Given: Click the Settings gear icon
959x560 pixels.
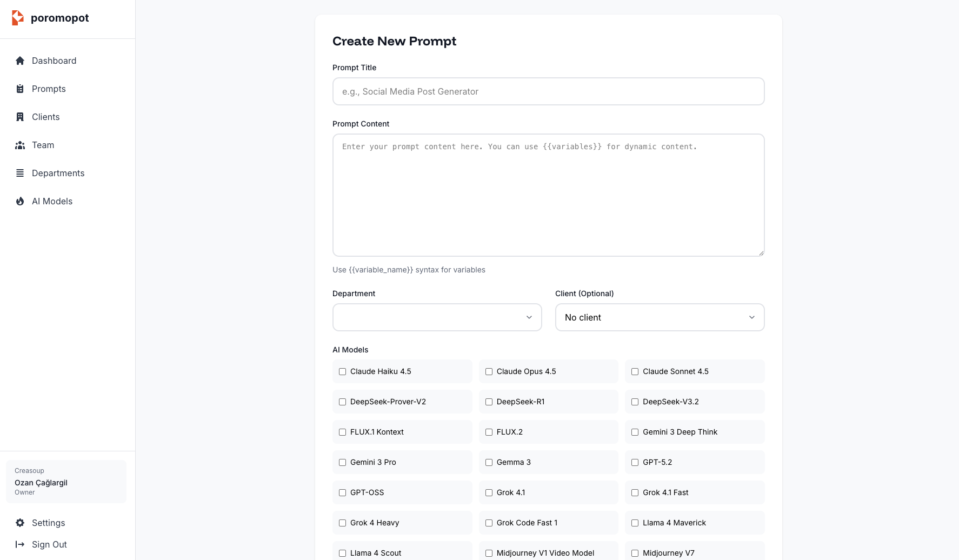Looking at the screenshot, I should tap(20, 523).
